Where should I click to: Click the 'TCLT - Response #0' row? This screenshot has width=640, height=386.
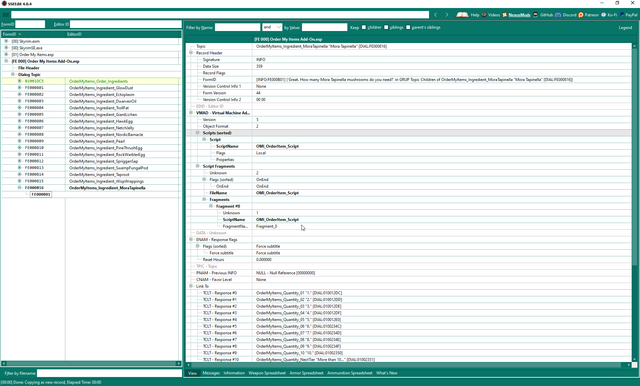408,293
